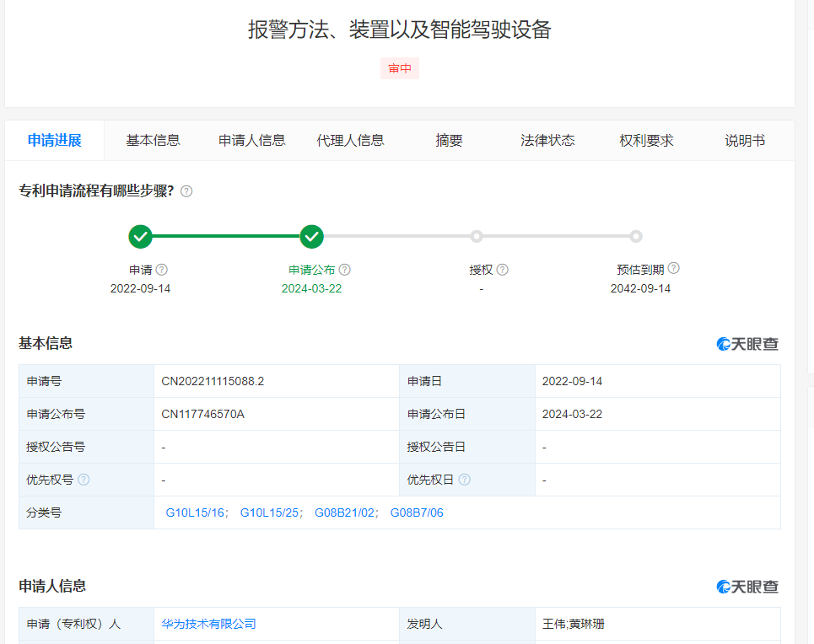Click help icon next to 优先权日

(x=464, y=480)
